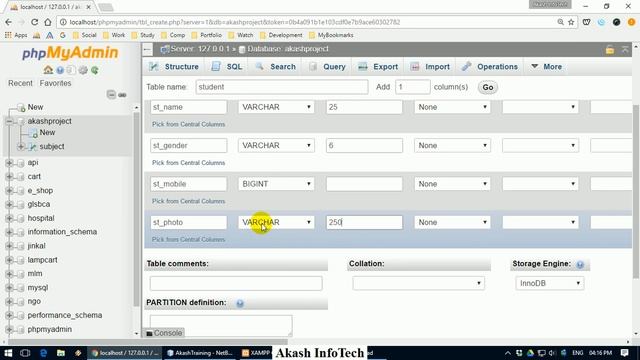Open st_gender type dropdown
640x360 pixels.
click(276, 145)
